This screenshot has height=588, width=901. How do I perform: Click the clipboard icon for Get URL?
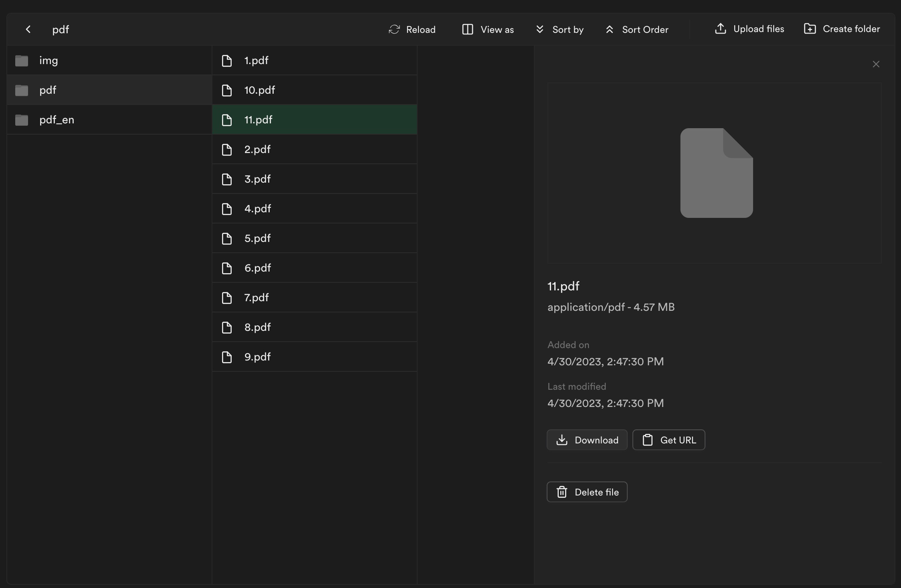coord(648,440)
